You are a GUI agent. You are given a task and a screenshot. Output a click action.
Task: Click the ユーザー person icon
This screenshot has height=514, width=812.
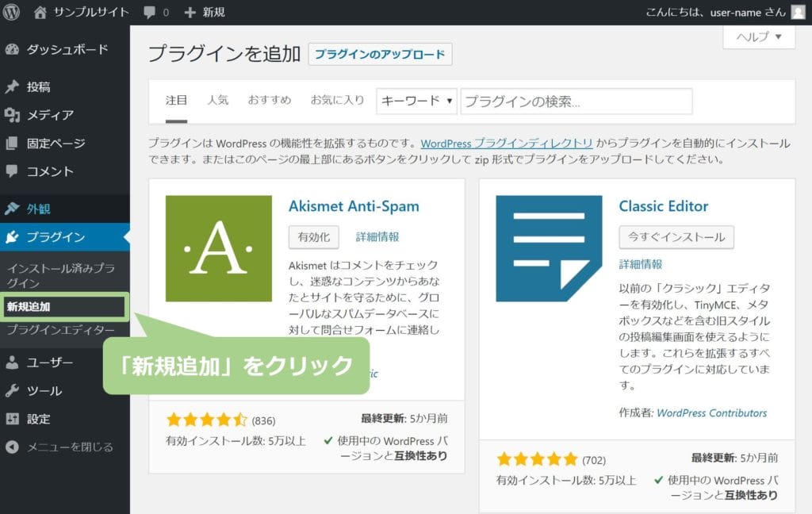[x=12, y=362]
